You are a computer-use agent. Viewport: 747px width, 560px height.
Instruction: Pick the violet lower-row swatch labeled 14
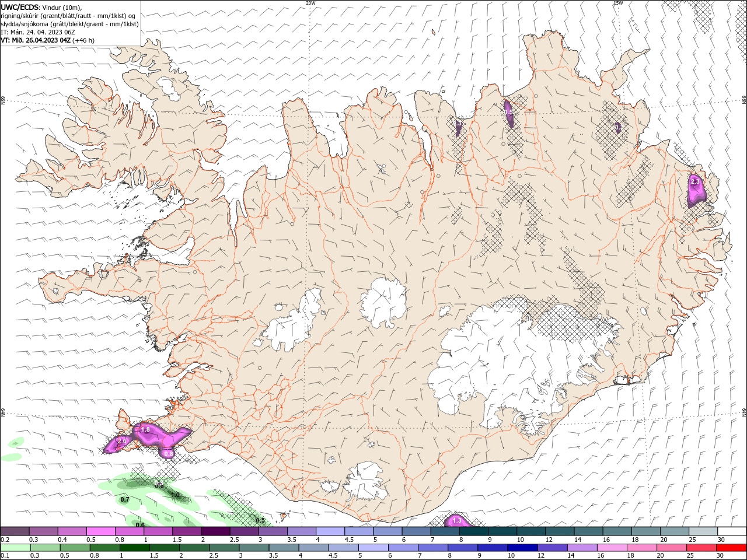581,548
